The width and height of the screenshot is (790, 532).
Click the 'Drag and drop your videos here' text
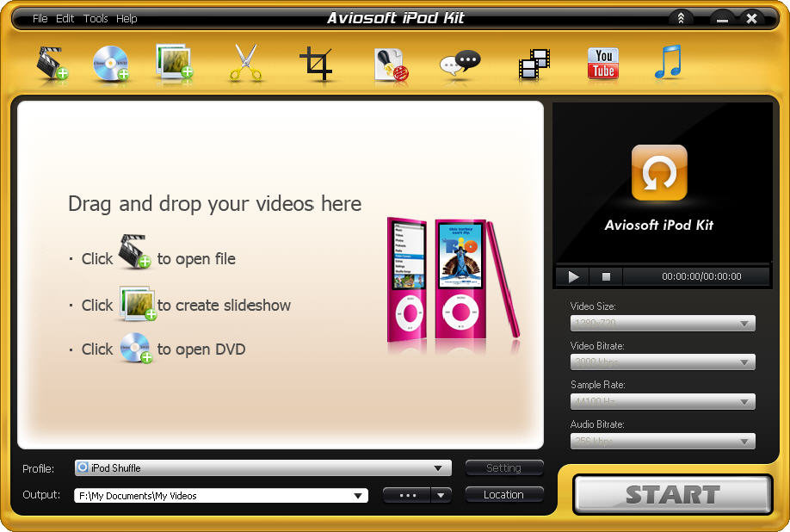(214, 204)
